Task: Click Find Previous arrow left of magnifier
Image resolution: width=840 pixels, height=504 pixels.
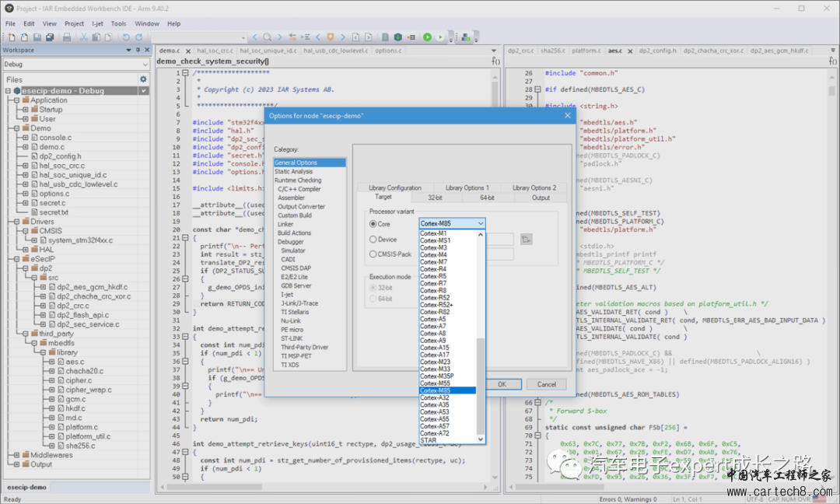Action: coord(255,37)
